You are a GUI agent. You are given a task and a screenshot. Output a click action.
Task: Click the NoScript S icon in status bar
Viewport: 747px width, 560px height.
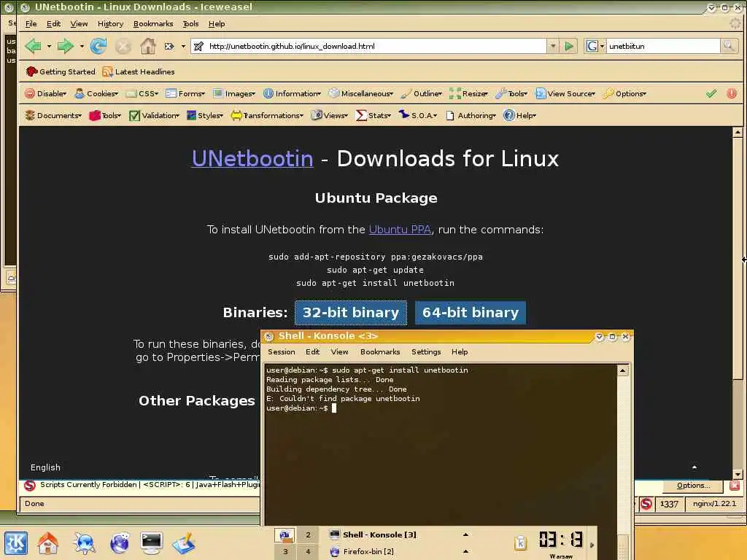pos(646,504)
